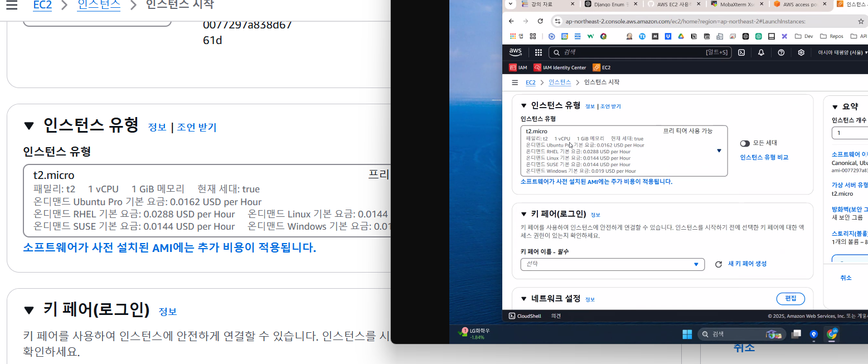Click the browser reload button

[x=540, y=21]
